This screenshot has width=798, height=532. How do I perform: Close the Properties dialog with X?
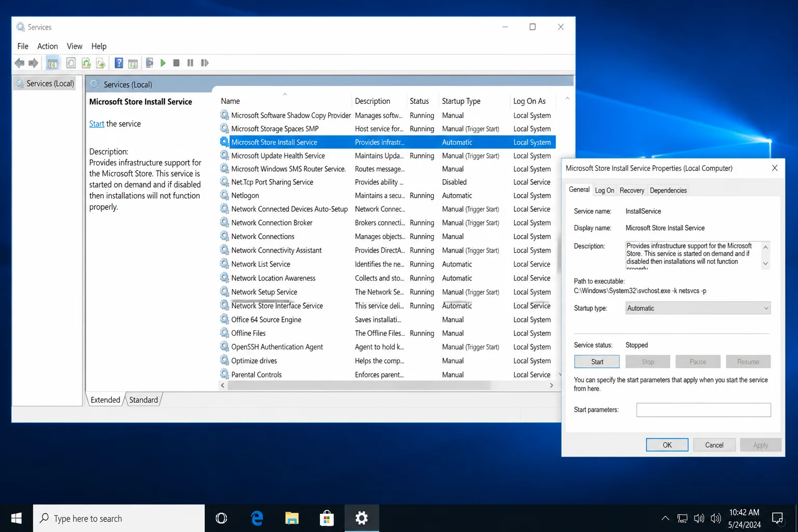click(x=775, y=168)
